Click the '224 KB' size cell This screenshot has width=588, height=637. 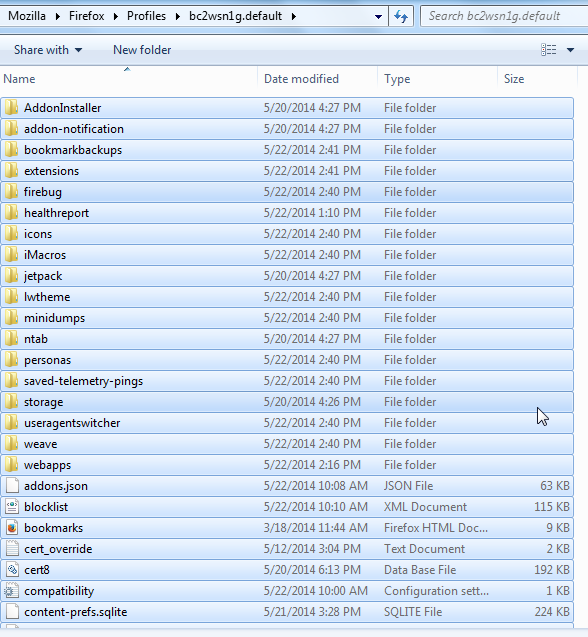552,612
